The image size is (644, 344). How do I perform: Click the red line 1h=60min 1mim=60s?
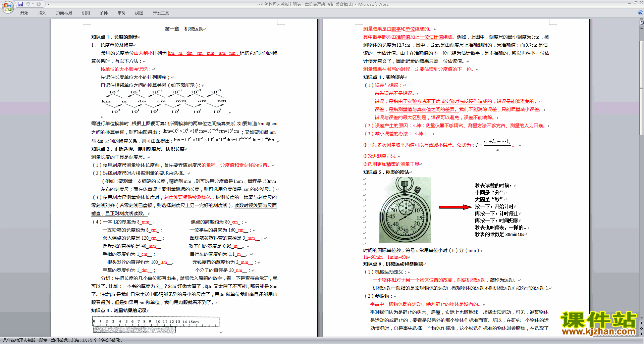pyautogui.click(x=385, y=257)
